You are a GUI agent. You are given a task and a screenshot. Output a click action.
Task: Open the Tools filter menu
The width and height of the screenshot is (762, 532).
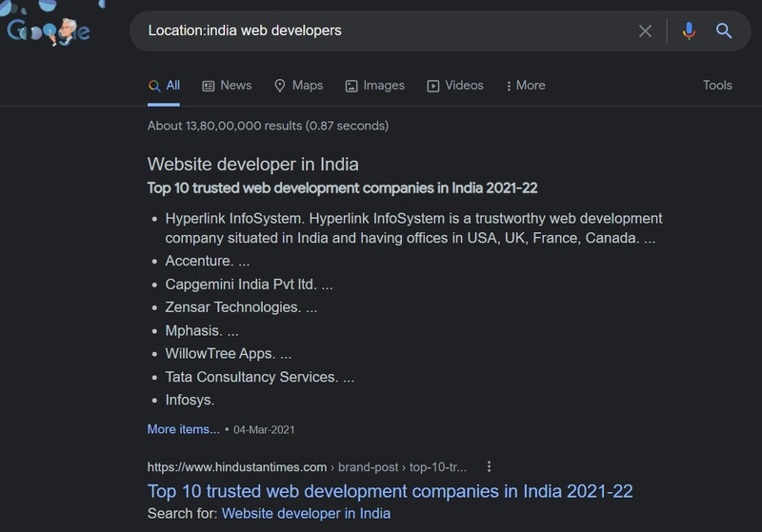click(x=717, y=86)
